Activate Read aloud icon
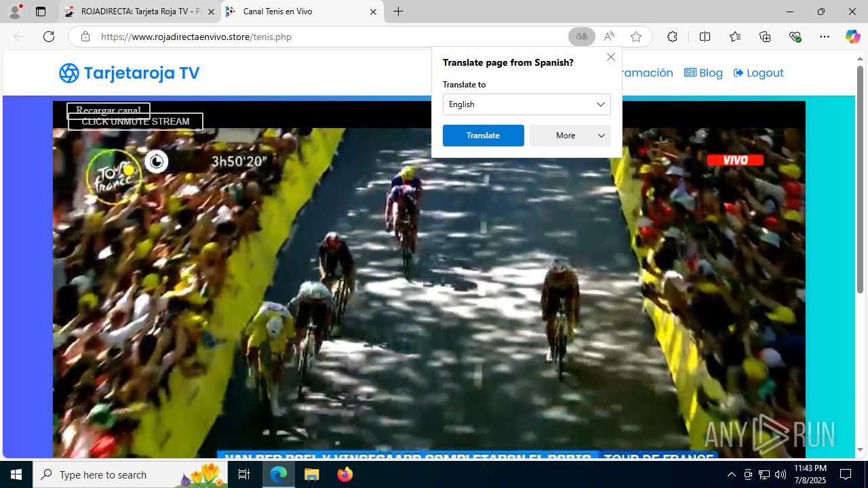The width and height of the screenshot is (868, 488). [609, 37]
